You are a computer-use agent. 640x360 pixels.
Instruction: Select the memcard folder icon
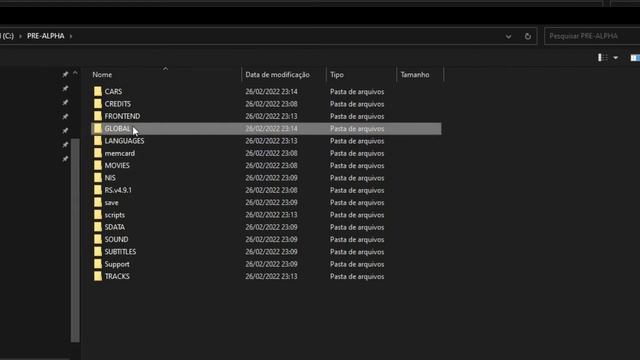click(x=98, y=153)
